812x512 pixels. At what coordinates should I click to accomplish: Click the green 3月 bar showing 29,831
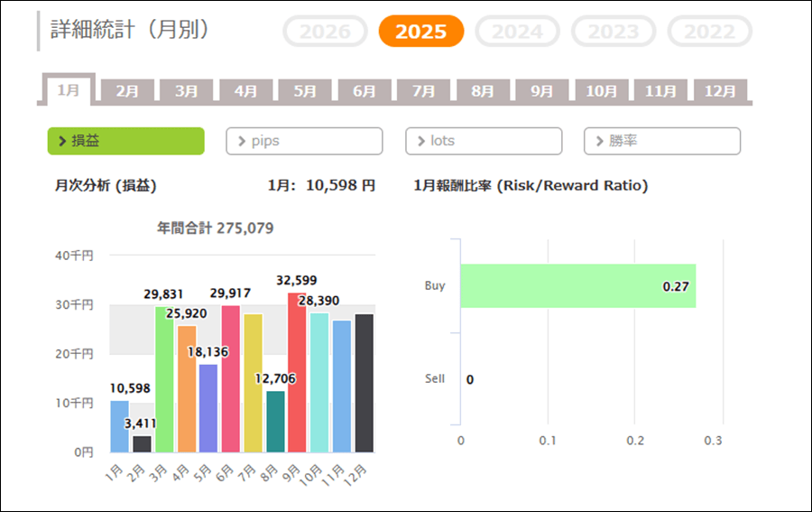[x=164, y=379]
